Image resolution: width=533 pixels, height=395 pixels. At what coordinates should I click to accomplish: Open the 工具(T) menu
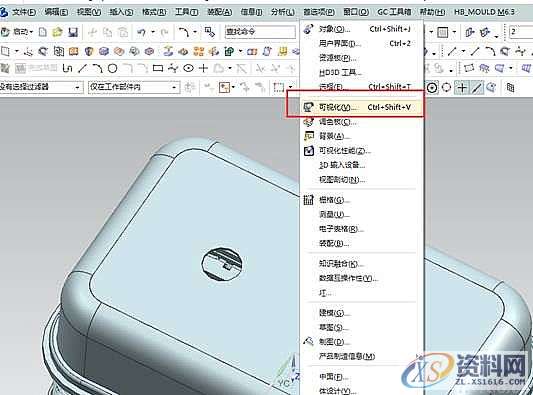187,12
